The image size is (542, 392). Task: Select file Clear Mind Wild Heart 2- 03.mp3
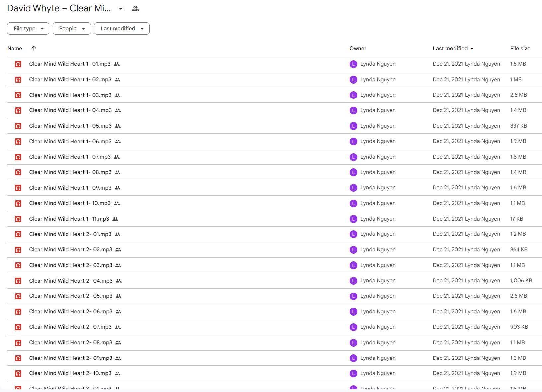point(274,265)
